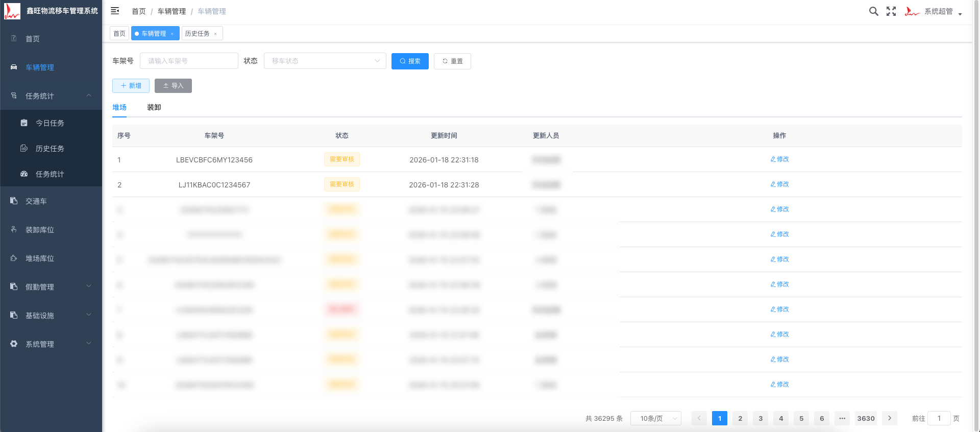Click 首页 breadcrumb link
980x432 pixels.
tap(138, 11)
